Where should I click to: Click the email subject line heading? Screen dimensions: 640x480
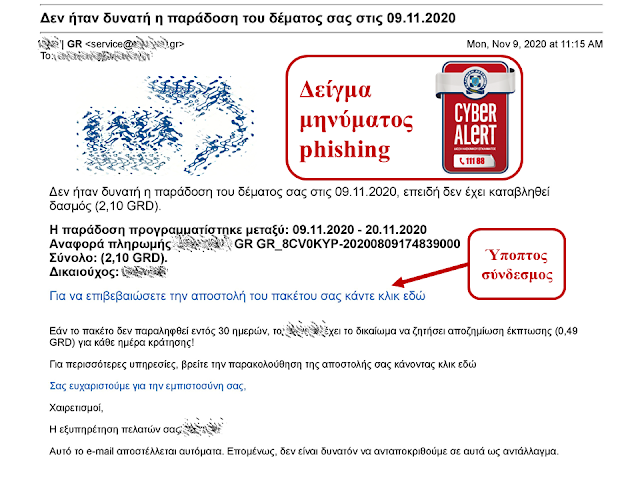pyautogui.click(x=248, y=18)
